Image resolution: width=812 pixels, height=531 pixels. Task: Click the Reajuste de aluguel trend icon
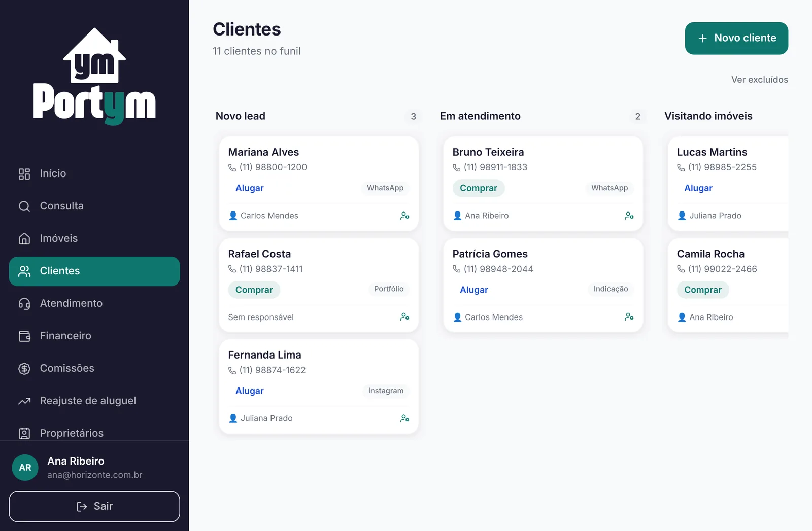pyautogui.click(x=24, y=401)
